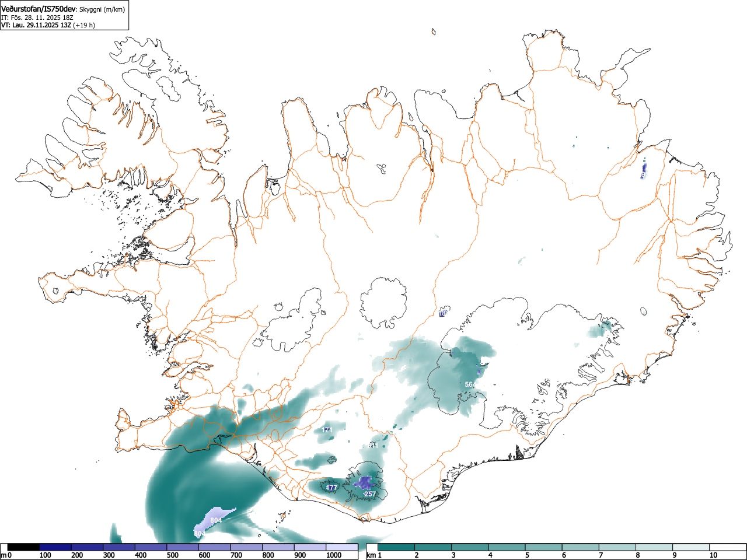Image resolution: width=747 pixels, height=560 pixels.
Task: Click the 'IT: Fös. 28. 11. 2025 18Z' line
Action: 39,17
